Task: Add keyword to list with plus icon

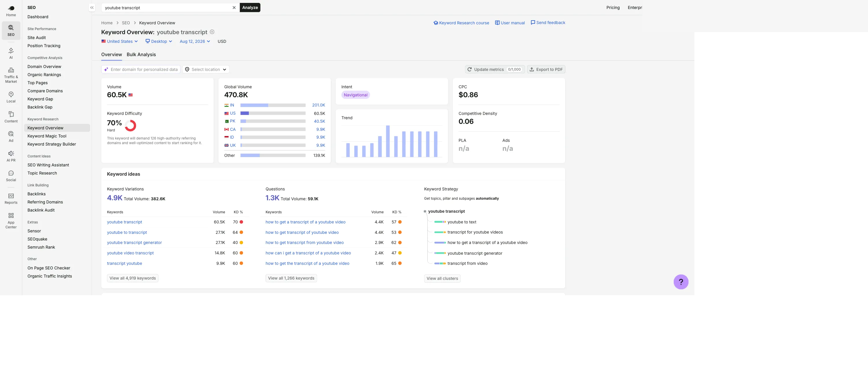Action: click(212, 32)
